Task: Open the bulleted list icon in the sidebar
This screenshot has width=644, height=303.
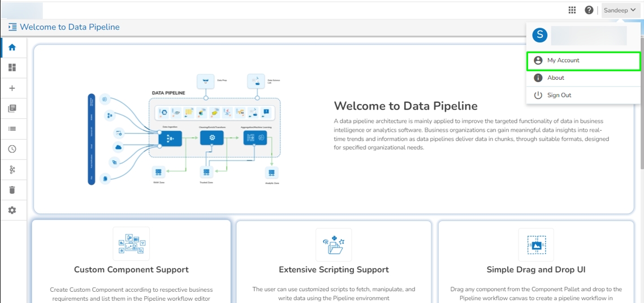Action: pos(12,128)
